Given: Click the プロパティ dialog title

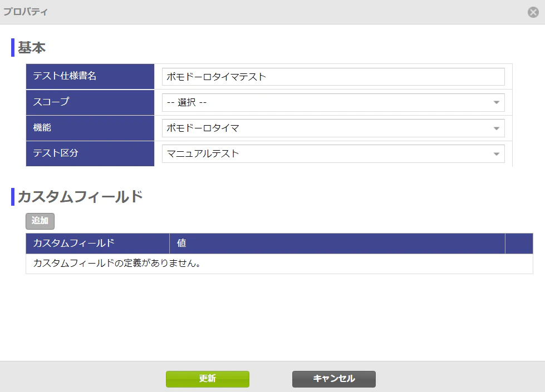Looking at the screenshot, I should 26,12.
